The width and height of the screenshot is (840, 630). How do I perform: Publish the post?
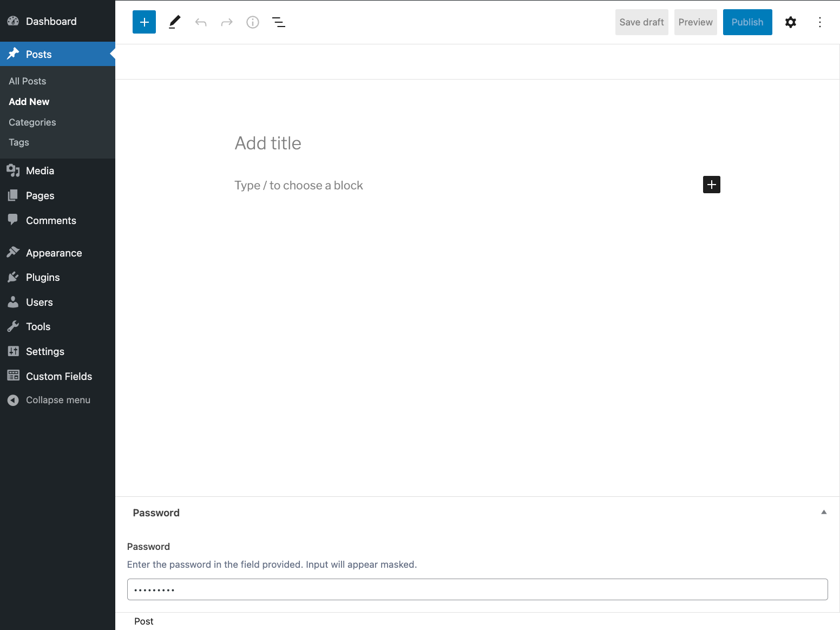(x=747, y=22)
